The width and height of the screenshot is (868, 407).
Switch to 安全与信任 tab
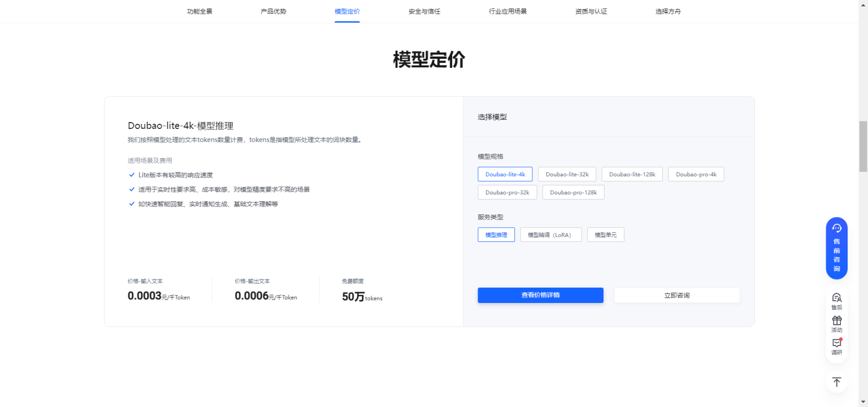click(x=424, y=11)
